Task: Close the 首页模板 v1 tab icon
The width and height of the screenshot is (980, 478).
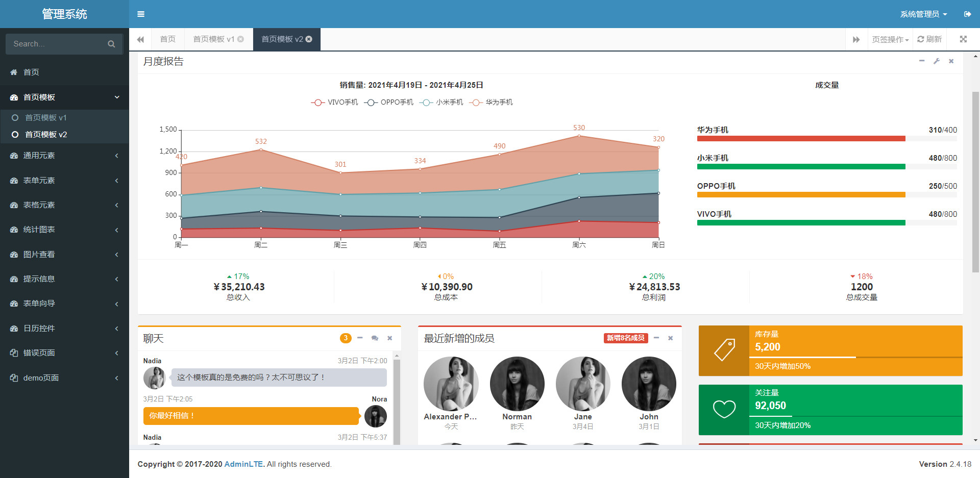Action: tap(241, 39)
